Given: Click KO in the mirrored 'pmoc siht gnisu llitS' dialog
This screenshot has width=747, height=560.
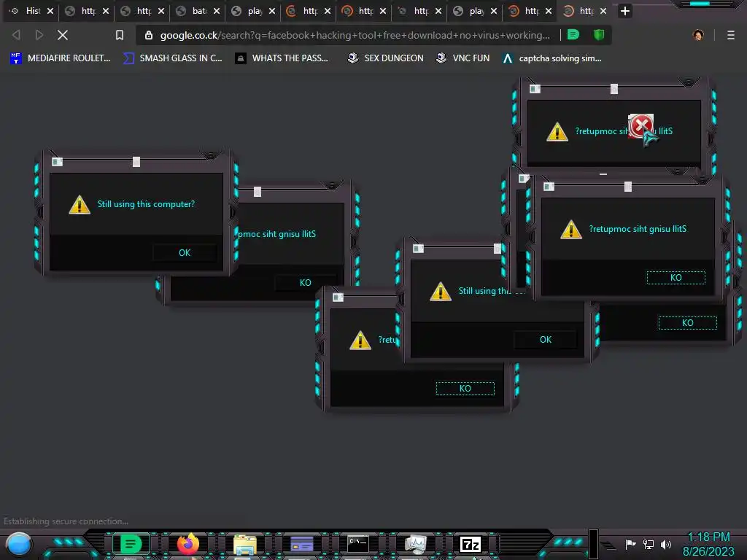Looking at the screenshot, I should point(306,283).
